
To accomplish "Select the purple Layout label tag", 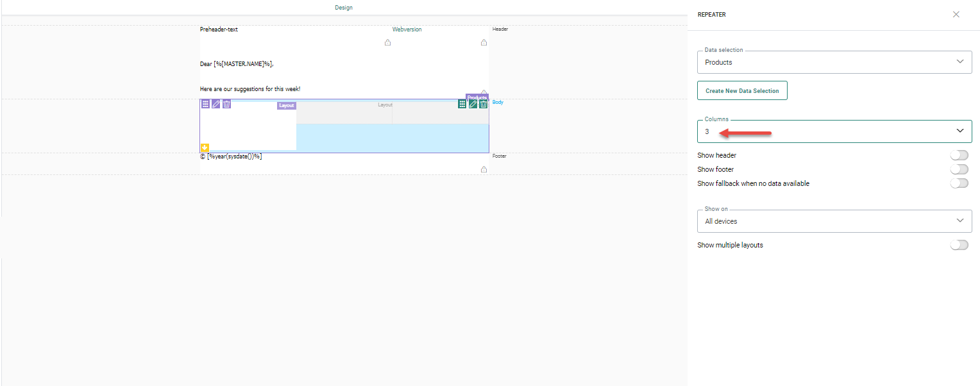I will coord(286,106).
